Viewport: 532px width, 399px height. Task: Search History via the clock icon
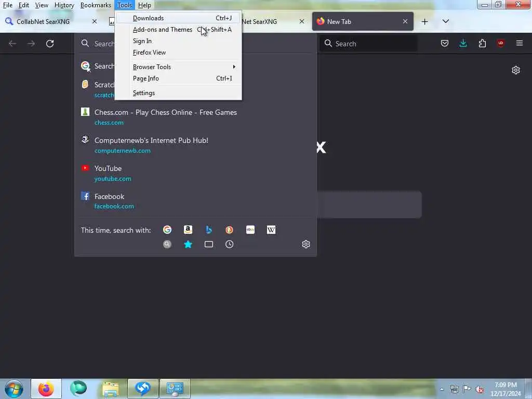229,244
